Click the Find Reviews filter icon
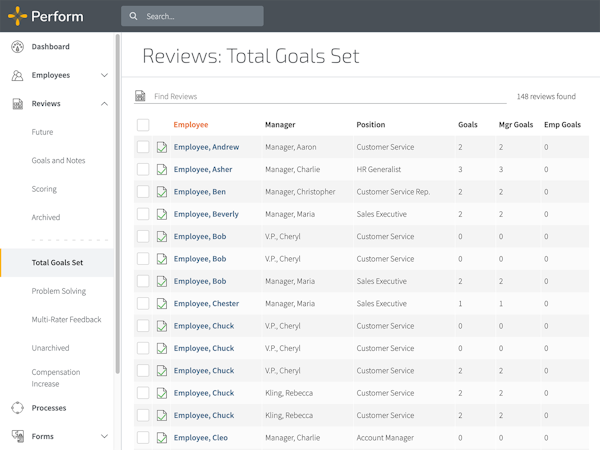The width and height of the screenshot is (600, 450). (x=140, y=96)
